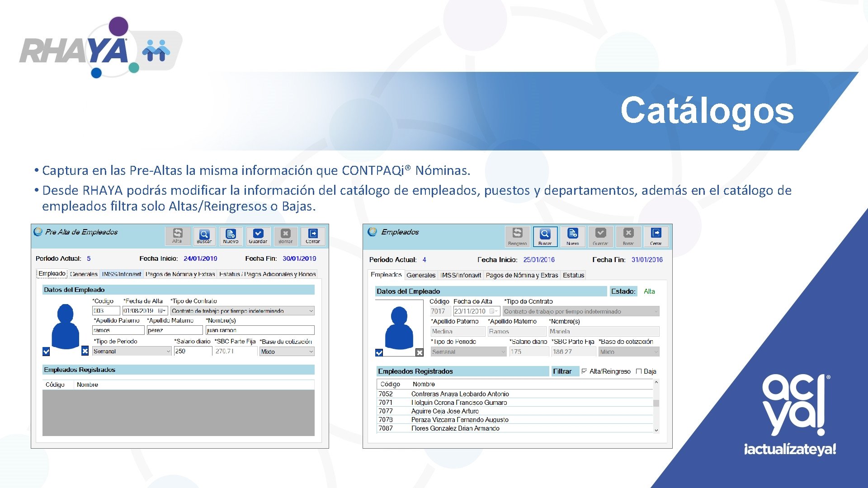Select employee row Contreras Anaya Leobardo Antonio
Viewport: 868px width, 488px height.
pos(514,394)
